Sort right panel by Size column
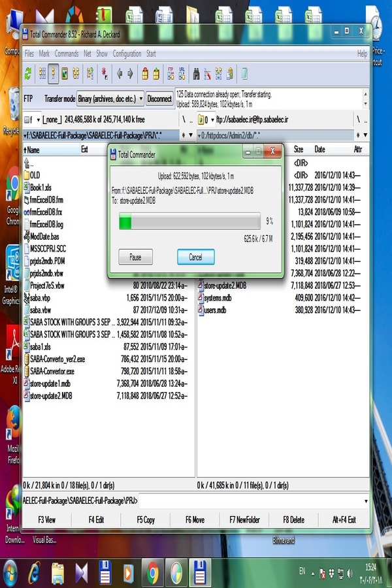Image resolution: width=392 pixels, height=588 pixels. coord(299,150)
